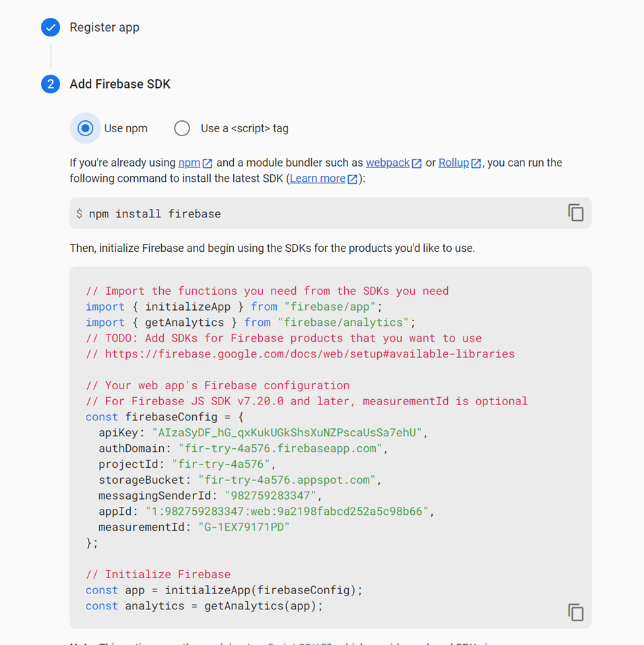Click the Add Firebase SDK step heading
This screenshot has width=644, height=645.
tap(120, 85)
